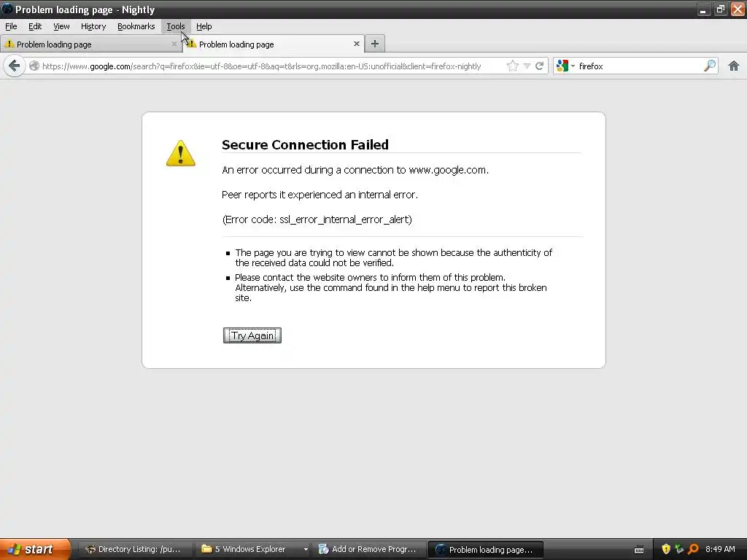Open the Bookmarks menu
The height and width of the screenshot is (560, 747).
click(x=136, y=27)
